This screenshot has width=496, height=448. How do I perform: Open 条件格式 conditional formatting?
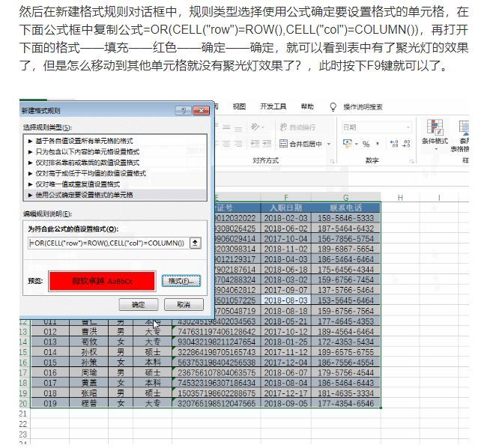[x=435, y=133]
